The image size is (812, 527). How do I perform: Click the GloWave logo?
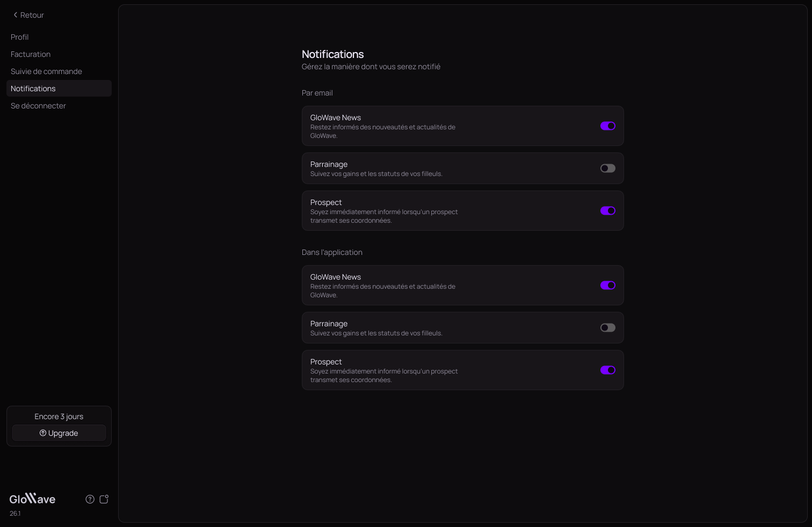point(32,499)
